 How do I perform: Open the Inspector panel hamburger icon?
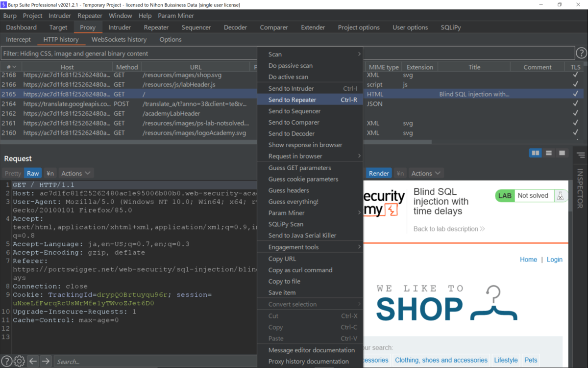click(581, 155)
